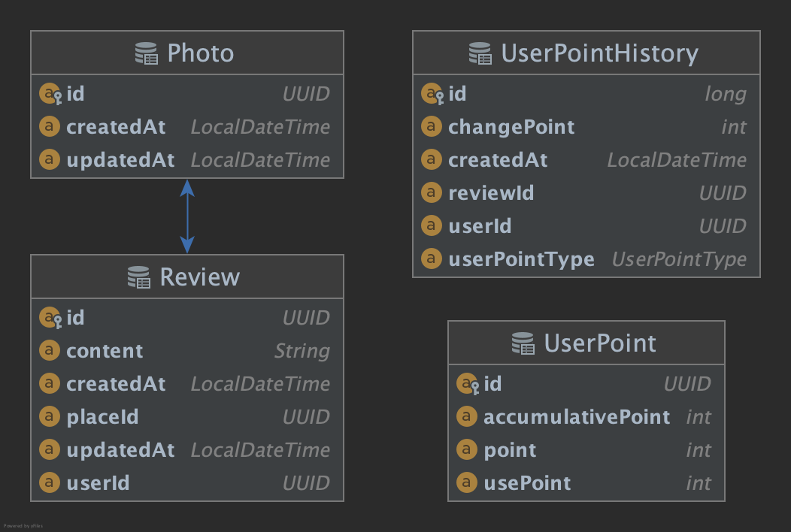Image resolution: width=791 pixels, height=532 pixels.
Task: Select the reviewId field in UserPointHistory
Action: [491, 193]
